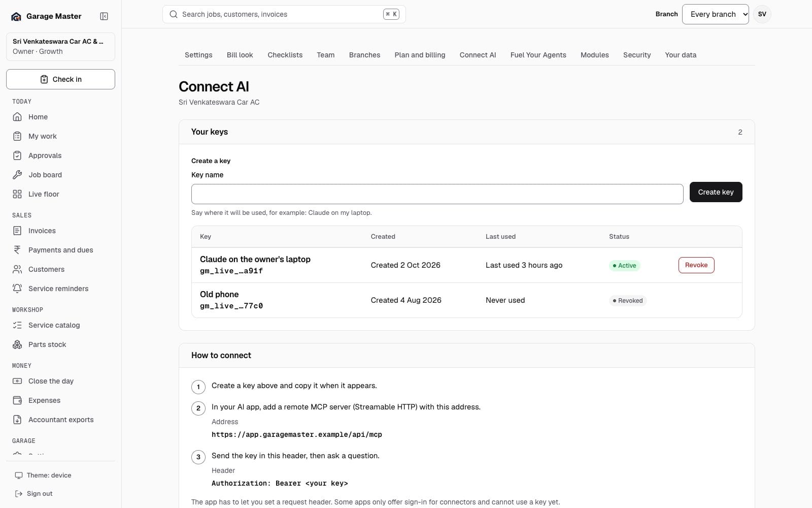Click the Live floor grid icon

tap(17, 194)
